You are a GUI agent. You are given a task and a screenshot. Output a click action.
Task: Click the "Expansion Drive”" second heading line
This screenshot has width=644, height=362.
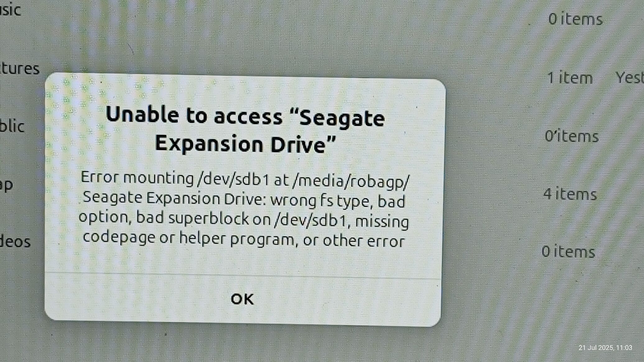pyautogui.click(x=245, y=144)
